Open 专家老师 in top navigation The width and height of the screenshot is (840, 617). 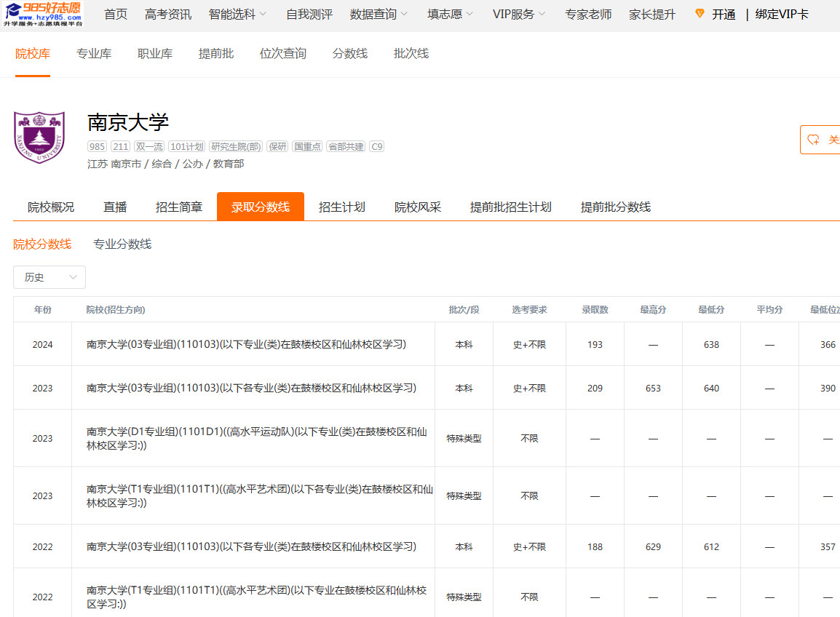pos(588,15)
